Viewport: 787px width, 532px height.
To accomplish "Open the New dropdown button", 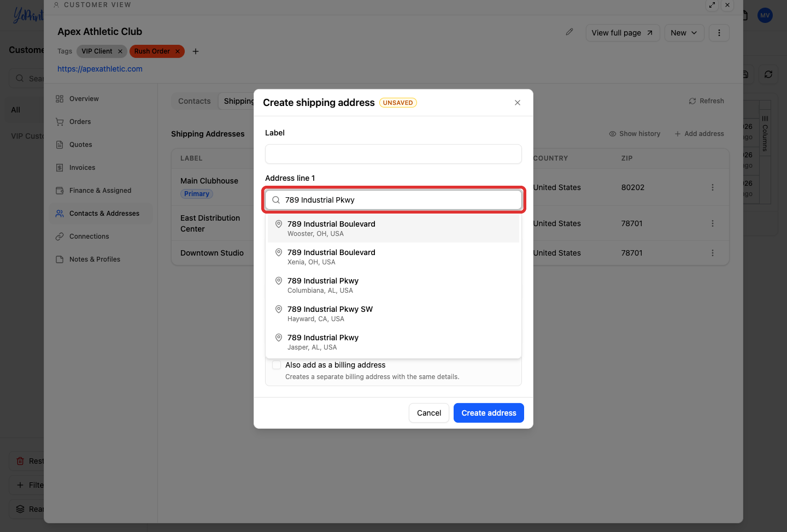I will [684, 33].
